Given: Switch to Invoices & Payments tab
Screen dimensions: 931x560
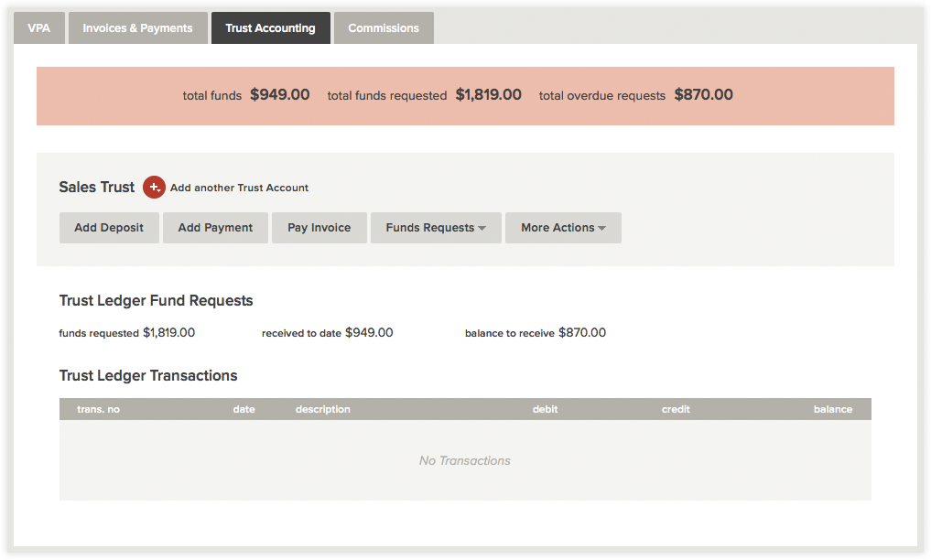Looking at the screenshot, I should click(x=137, y=27).
